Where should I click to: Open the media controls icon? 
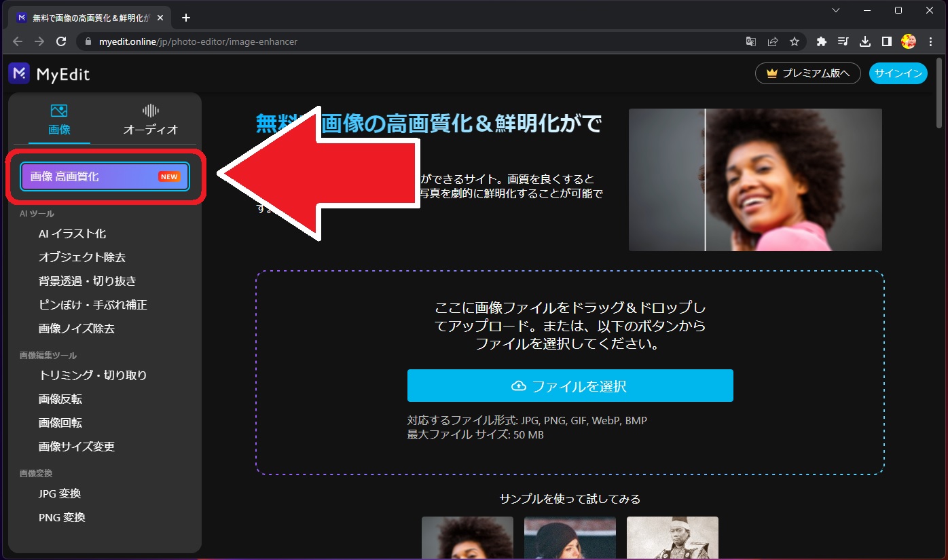(x=843, y=41)
